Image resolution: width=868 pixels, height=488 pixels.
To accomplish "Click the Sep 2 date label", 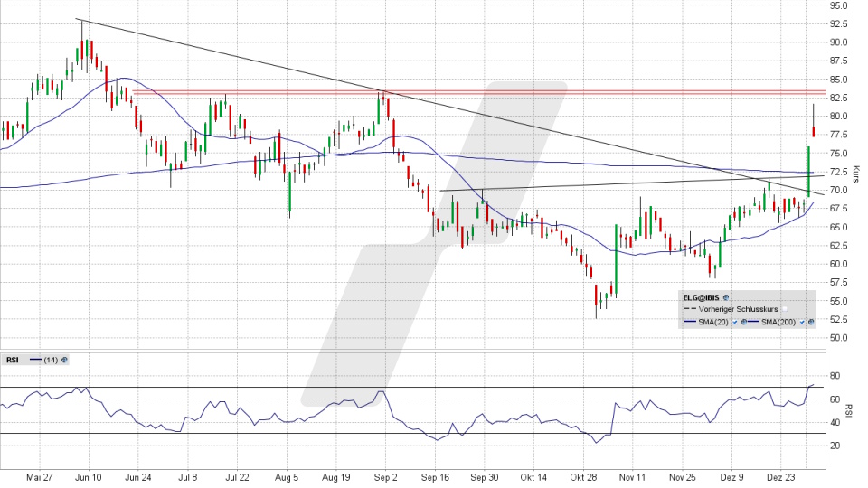I will pos(386,477).
